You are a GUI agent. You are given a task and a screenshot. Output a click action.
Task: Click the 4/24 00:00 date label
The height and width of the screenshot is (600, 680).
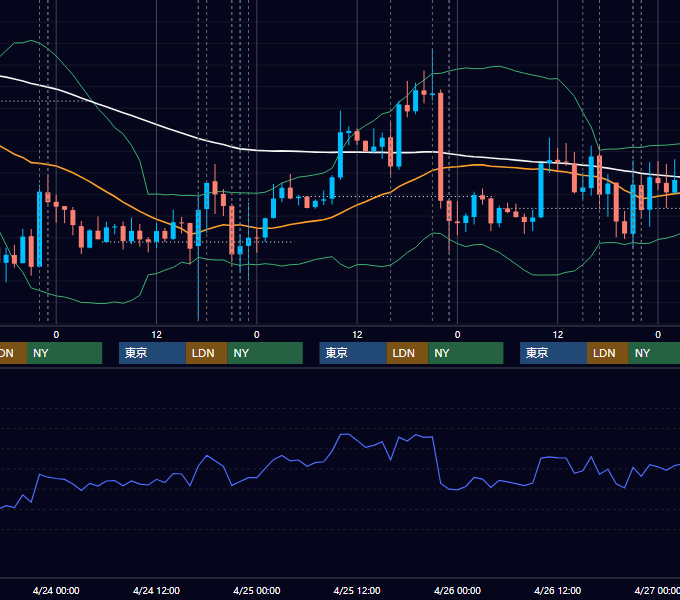point(56,590)
